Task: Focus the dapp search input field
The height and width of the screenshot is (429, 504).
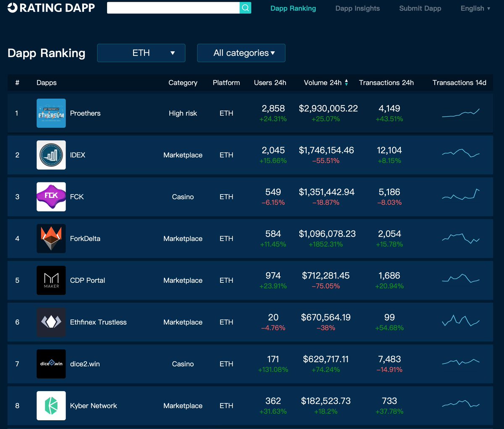Action: pyautogui.click(x=173, y=8)
